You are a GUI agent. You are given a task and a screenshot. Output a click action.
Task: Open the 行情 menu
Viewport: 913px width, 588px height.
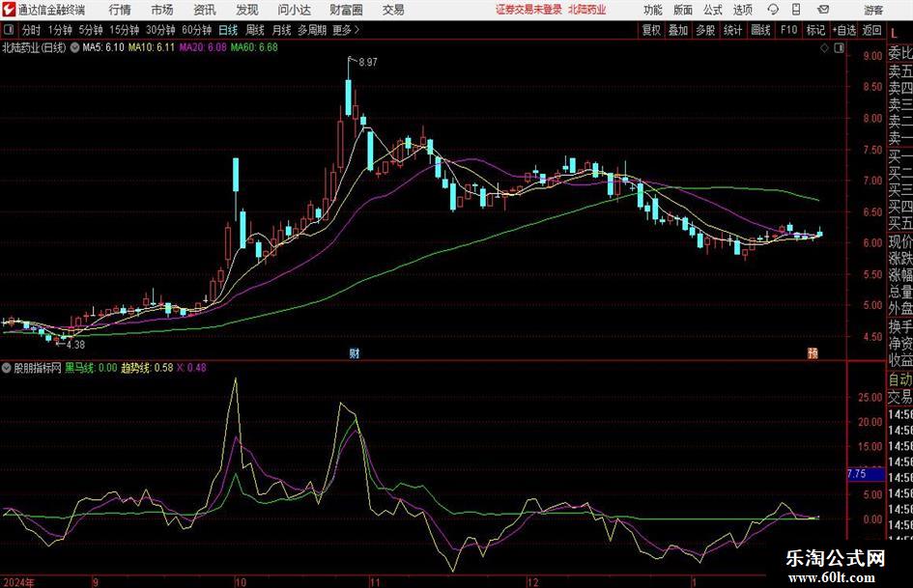pyautogui.click(x=120, y=10)
